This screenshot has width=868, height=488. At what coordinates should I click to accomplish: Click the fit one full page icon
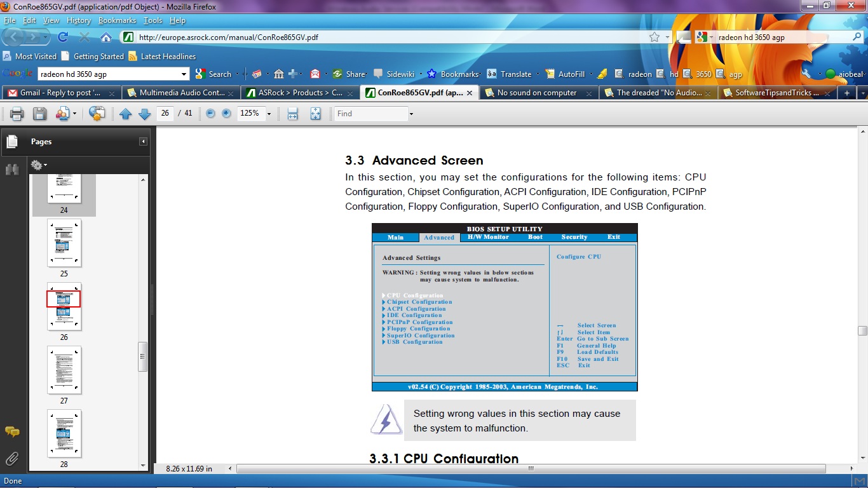pyautogui.click(x=316, y=114)
